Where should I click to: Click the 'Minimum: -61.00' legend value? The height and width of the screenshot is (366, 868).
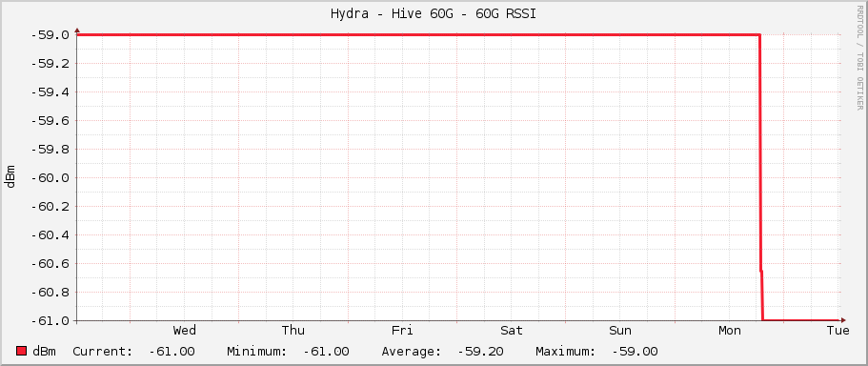click(x=288, y=352)
